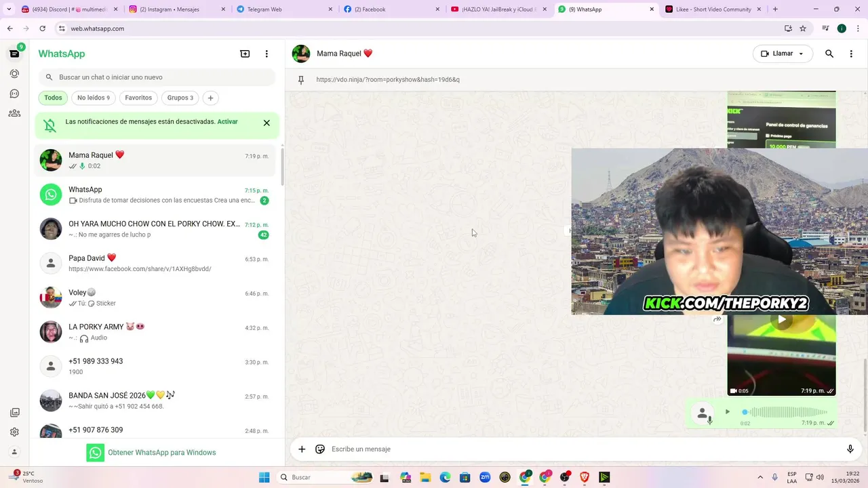The image size is (868, 488).
Task: Switch to the Facebook tab
Action: [391, 9]
